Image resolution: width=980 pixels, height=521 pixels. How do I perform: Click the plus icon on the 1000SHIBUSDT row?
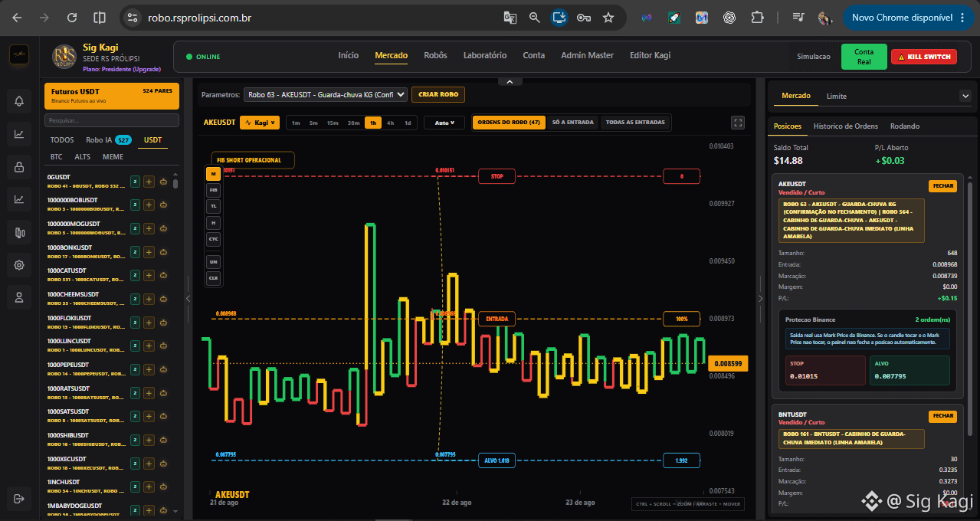pyautogui.click(x=149, y=440)
